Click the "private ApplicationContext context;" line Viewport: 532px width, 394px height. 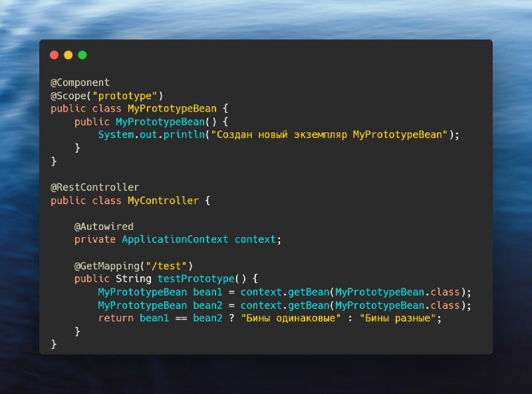178,239
